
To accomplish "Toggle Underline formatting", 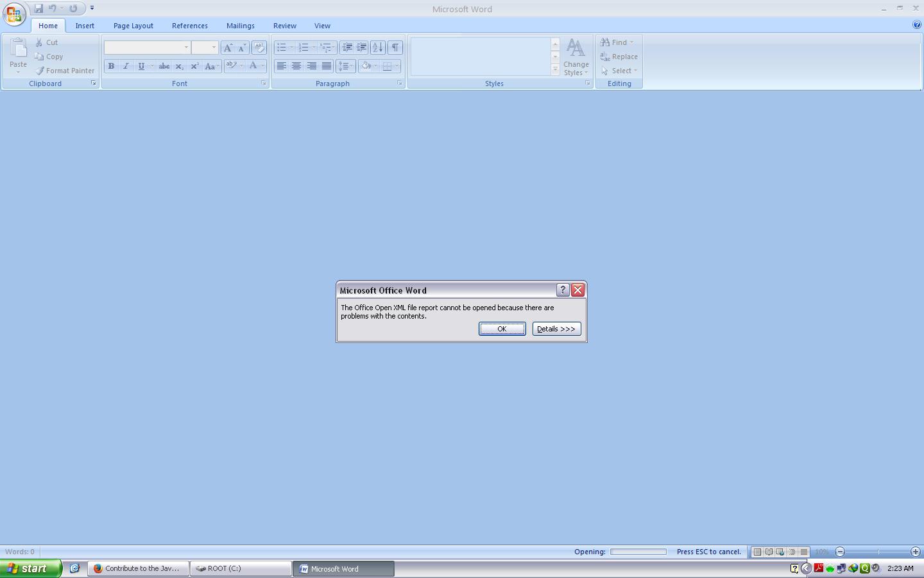I will coord(141,66).
